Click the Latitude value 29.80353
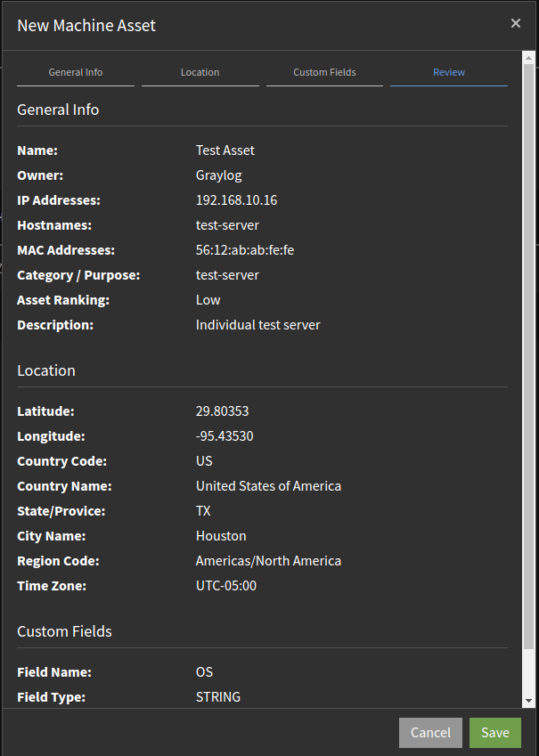 [223, 411]
